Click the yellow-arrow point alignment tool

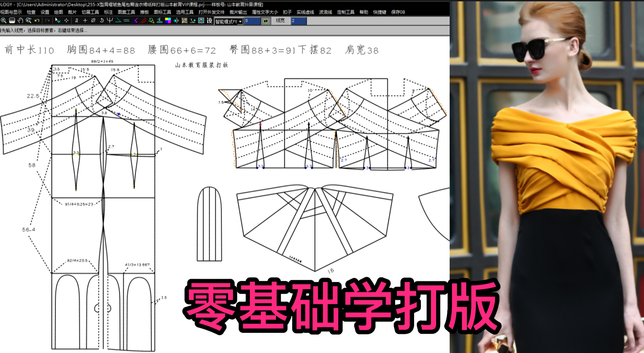coord(176,20)
